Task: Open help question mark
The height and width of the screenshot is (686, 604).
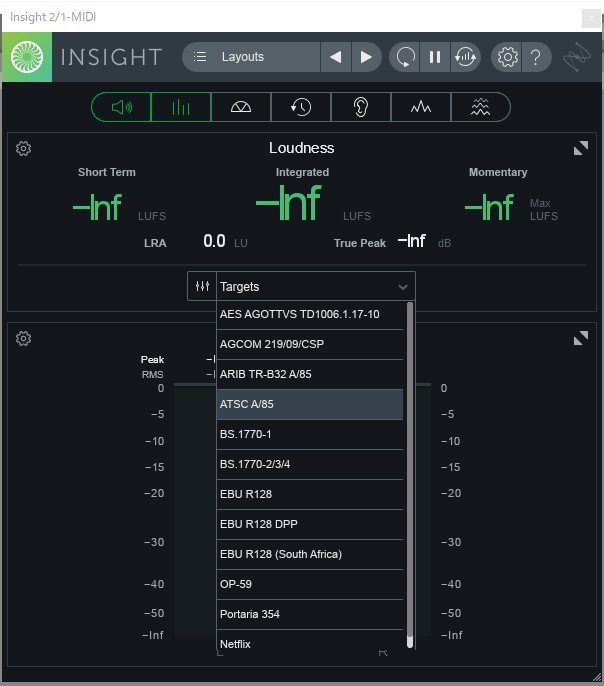Action: pos(536,57)
